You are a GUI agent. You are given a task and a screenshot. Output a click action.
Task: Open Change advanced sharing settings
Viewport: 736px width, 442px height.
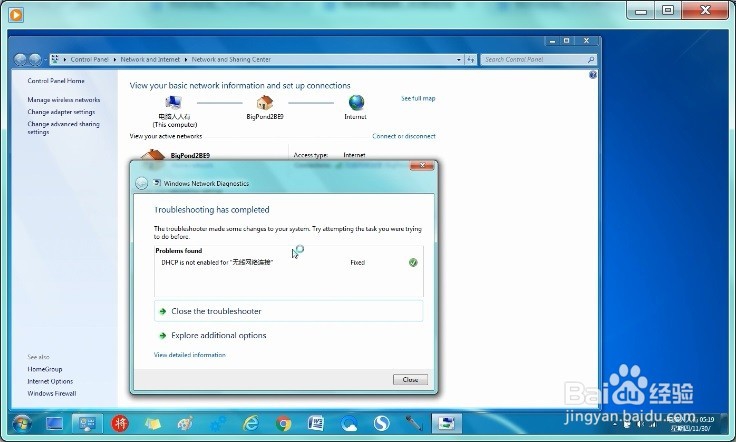pyautogui.click(x=63, y=128)
